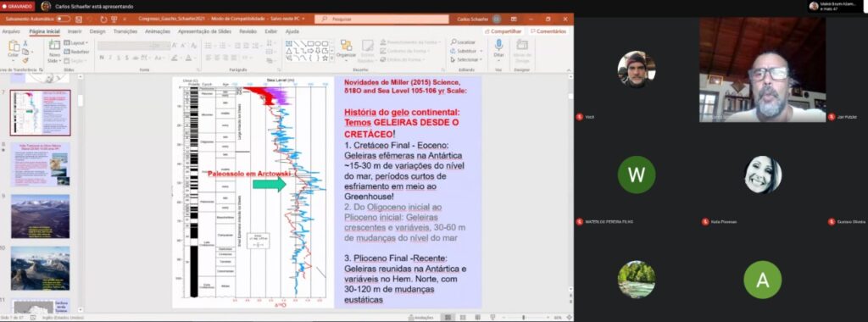The width and height of the screenshot is (868, 322).
Task: Click the Save icon in title bar
Action: coord(79,19)
